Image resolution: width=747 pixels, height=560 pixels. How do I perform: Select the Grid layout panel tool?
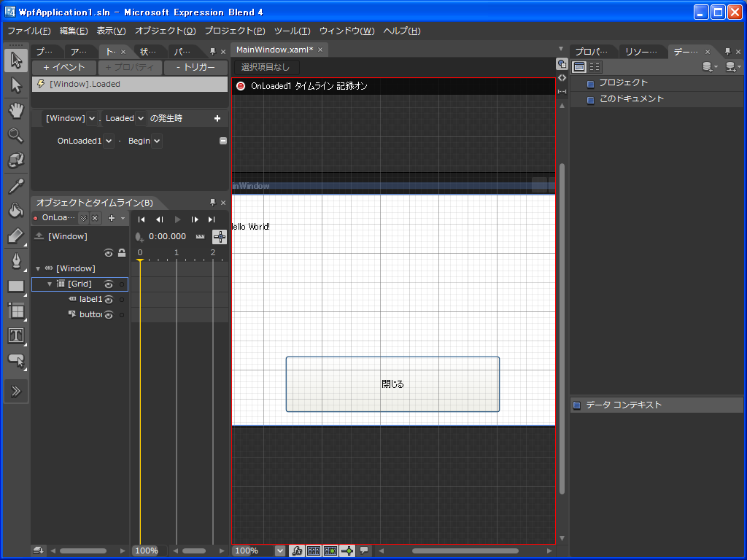(16, 311)
